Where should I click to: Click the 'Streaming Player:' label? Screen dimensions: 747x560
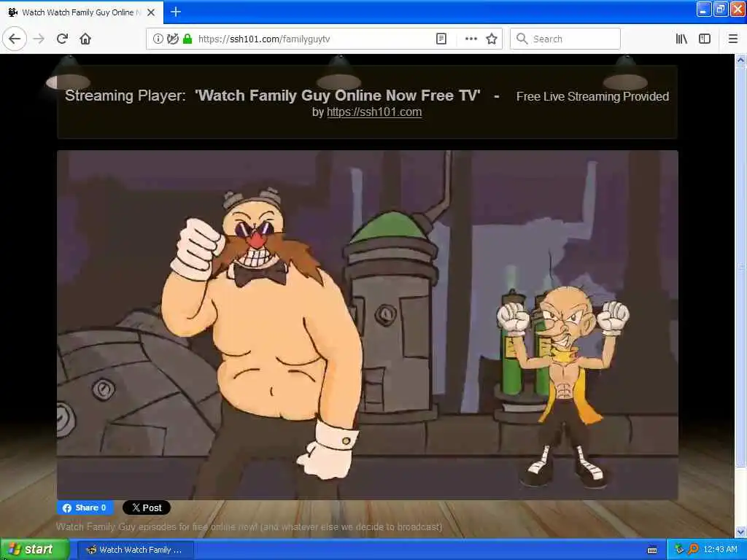125,96
